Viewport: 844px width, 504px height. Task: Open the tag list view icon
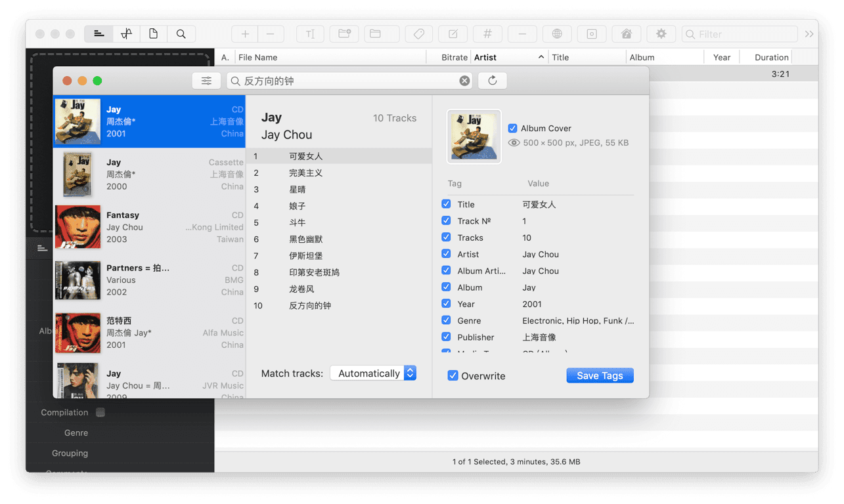tap(99, 33)
